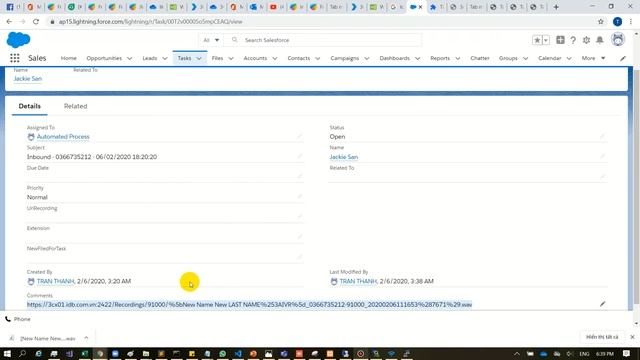Open the Phone utility bar item

[18, 319]
